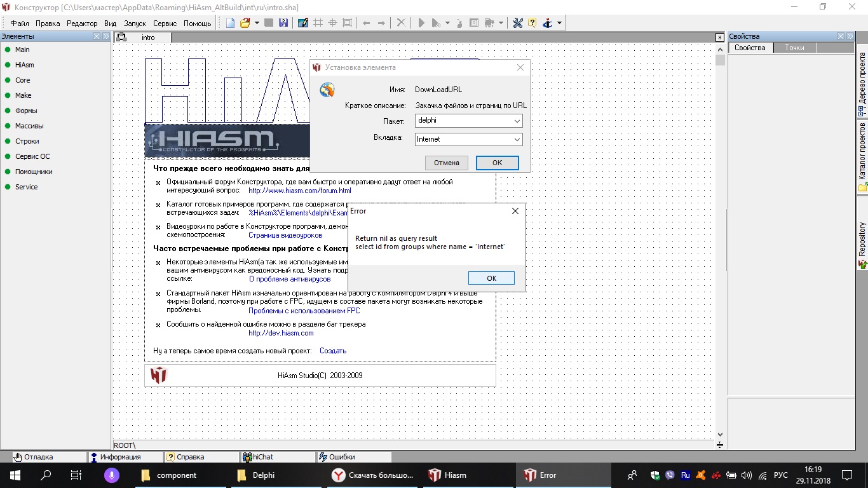868x488 pixels.
Task: Click the frame bounds toolbar icon
Action: (x=347, y=23)
